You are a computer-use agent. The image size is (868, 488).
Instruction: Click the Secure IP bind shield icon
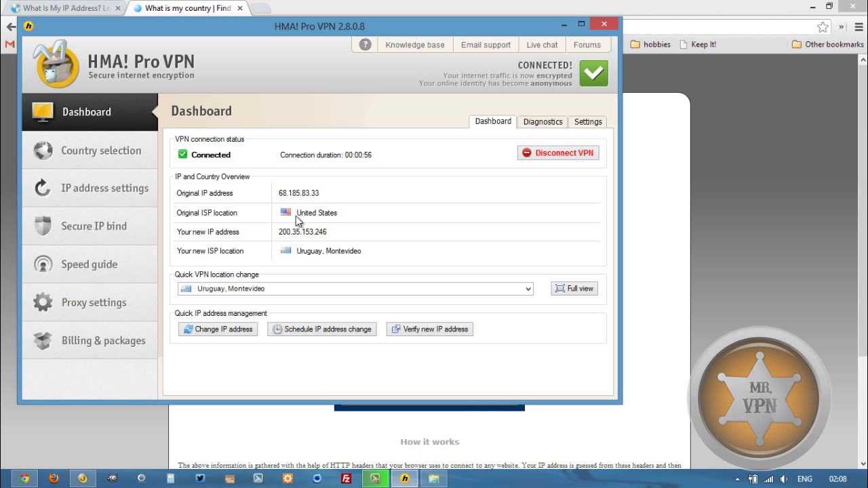[43, 226]
